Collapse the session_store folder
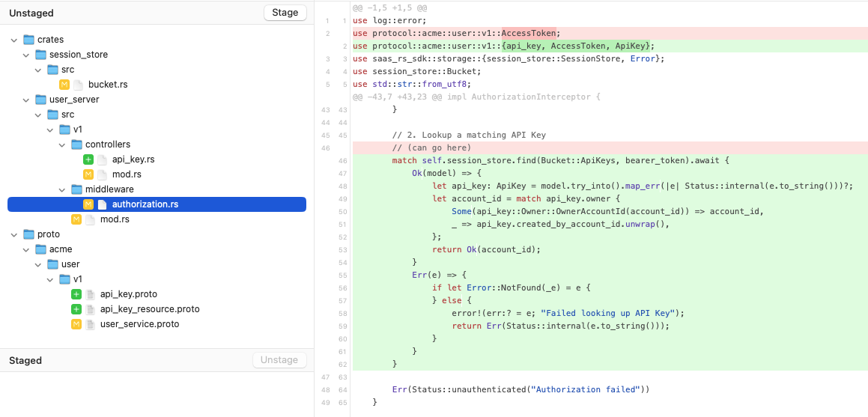This screenshot has width=868, height=417. point(26,55)
